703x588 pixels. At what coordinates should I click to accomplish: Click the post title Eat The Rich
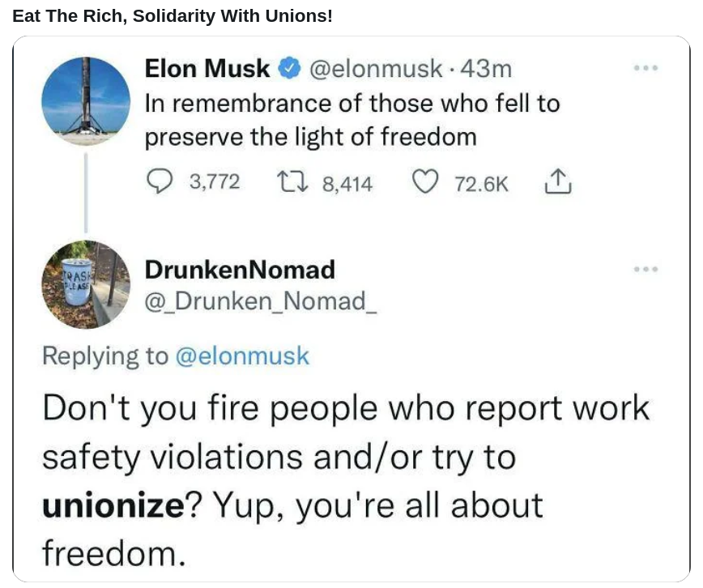click(173, 15)
